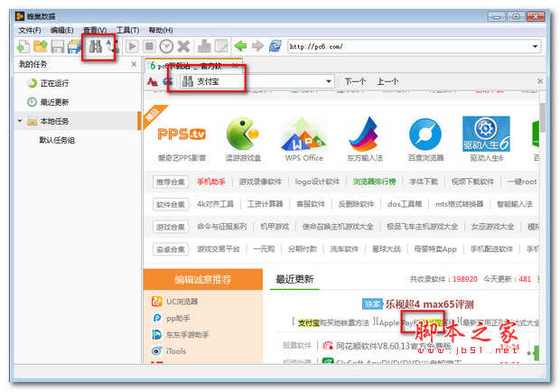
Task: Click the page vertical scrollbar thumb
Action: pyautogui.click(x=543, y=117)
